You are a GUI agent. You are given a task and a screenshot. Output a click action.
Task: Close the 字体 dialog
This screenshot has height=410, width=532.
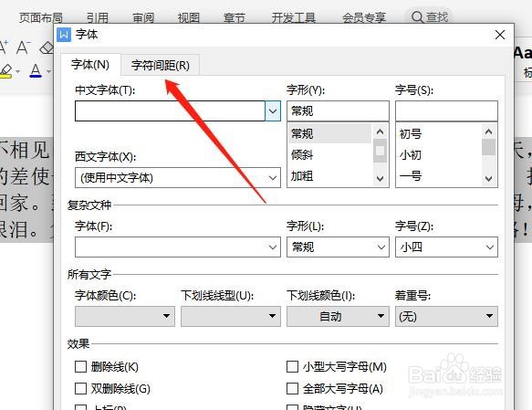click(x=500, y=35)
